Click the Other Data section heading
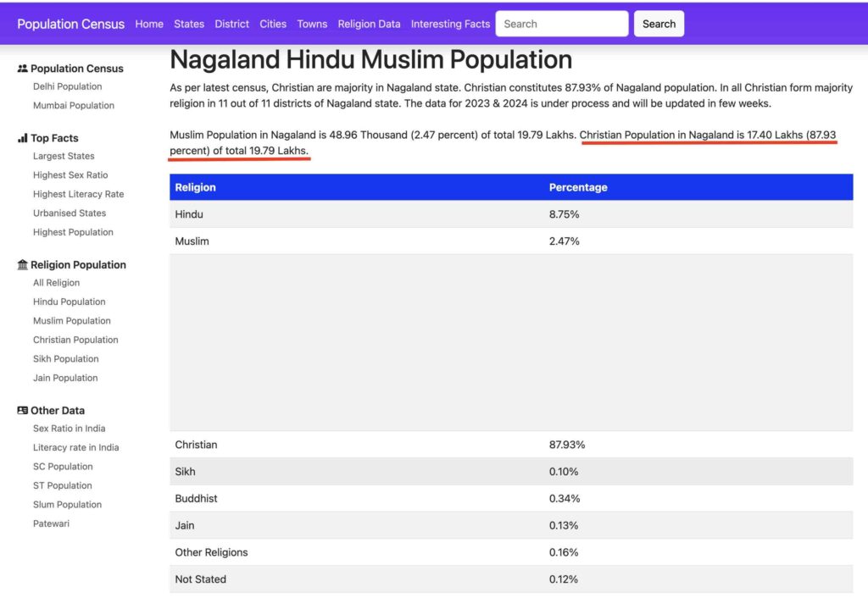 click(58, 411)
